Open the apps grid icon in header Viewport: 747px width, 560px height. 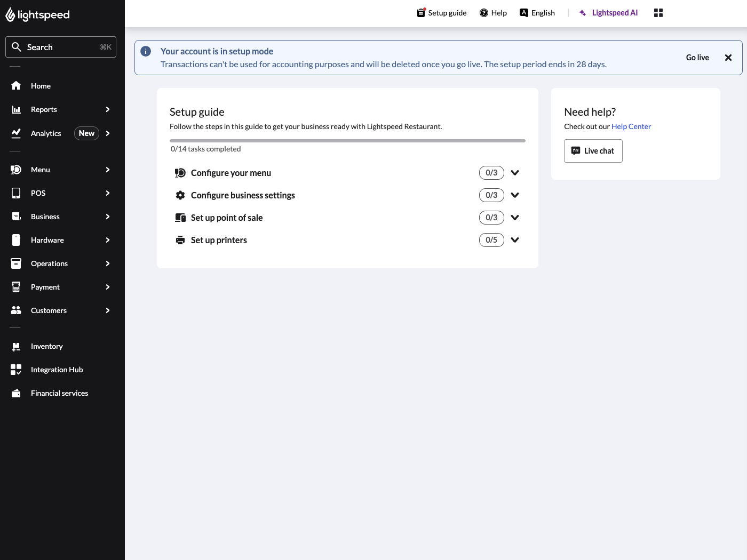(658, 12)
